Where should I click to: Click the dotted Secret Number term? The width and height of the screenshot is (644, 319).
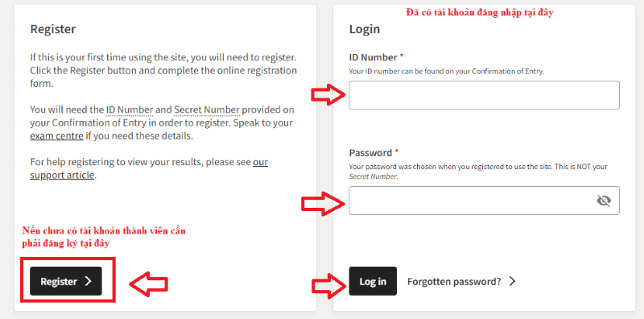pos(207,110)
